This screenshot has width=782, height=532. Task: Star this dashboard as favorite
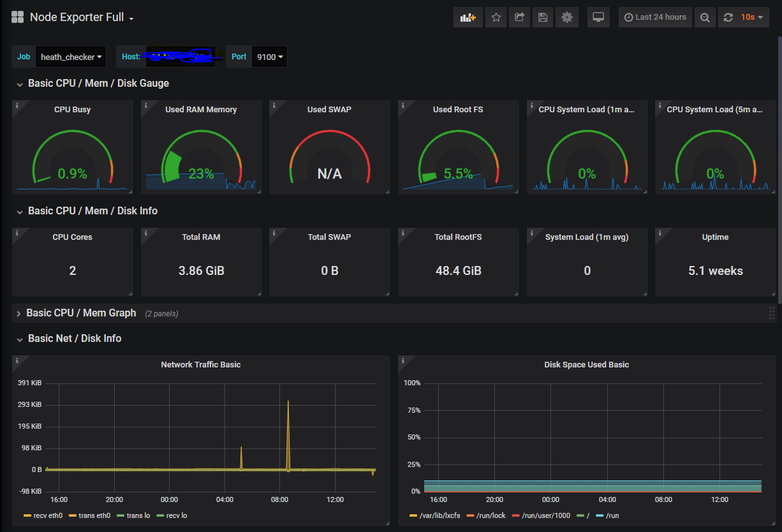point(496,17)
